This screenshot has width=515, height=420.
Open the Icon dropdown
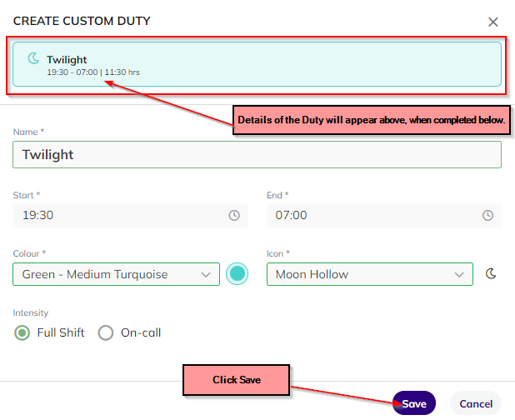pyautogui.click(x=370, y=274)
